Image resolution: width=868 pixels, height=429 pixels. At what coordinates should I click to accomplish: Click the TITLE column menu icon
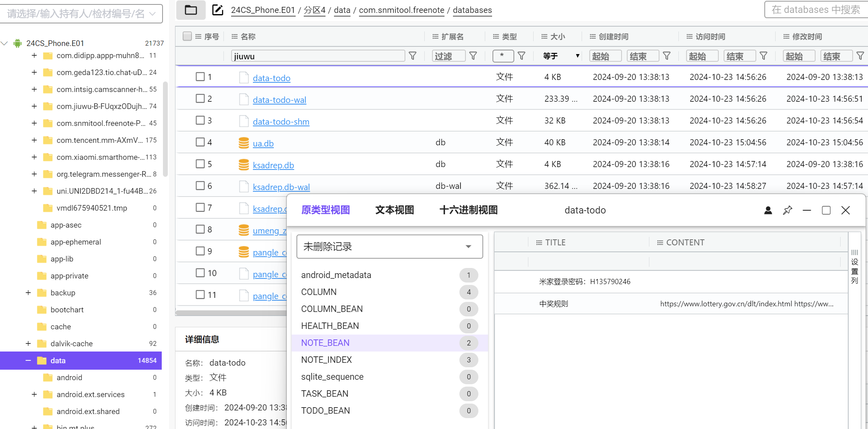[539, 243]
